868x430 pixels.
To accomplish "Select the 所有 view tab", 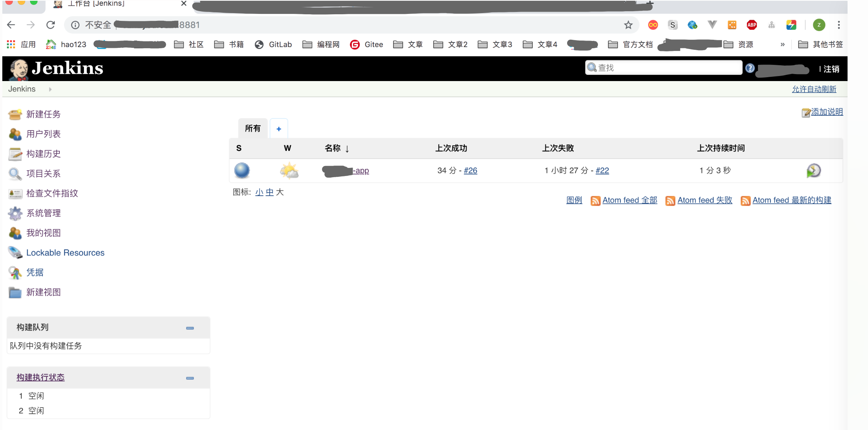I will (x=253, y=129).
